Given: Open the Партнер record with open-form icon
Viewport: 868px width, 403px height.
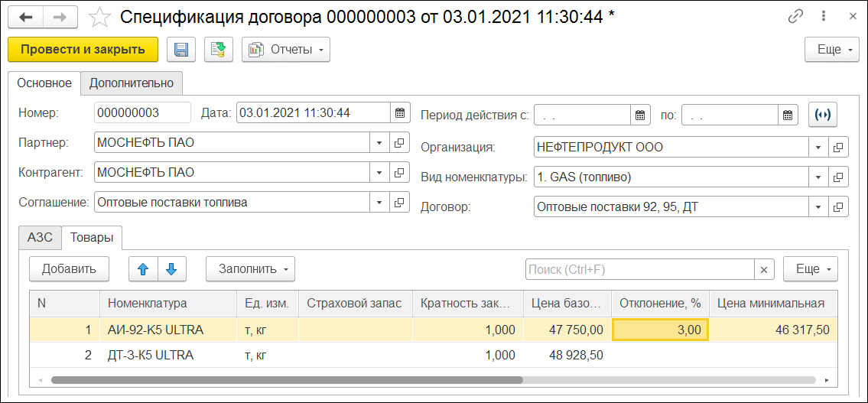Looking at the screenshot, I should [x=399, y=143].
